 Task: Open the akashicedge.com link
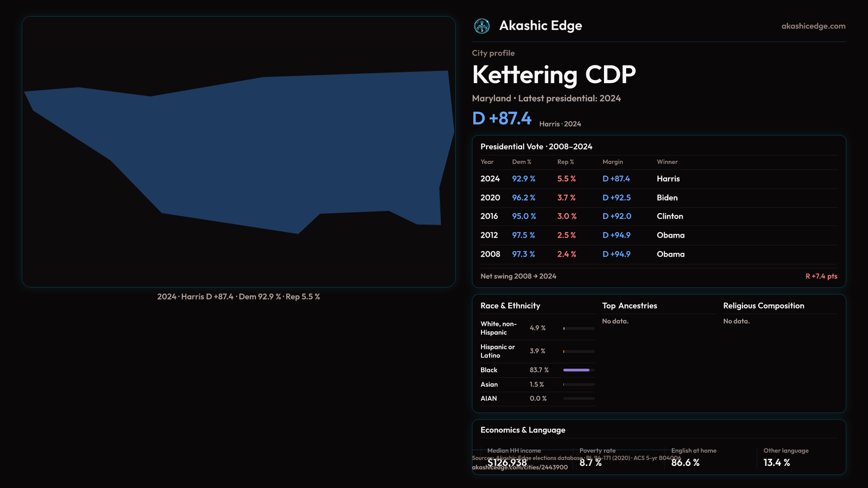pos(813,26)
